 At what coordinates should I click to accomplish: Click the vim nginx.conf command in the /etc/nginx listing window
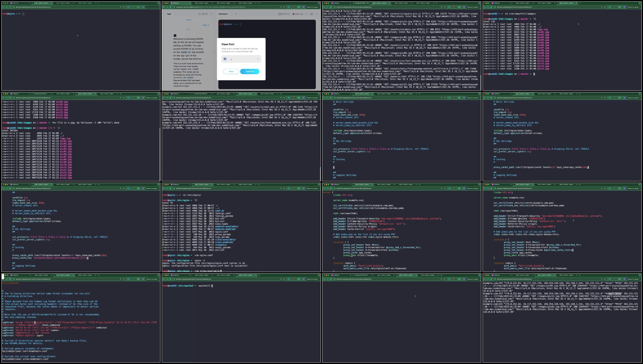204,255
